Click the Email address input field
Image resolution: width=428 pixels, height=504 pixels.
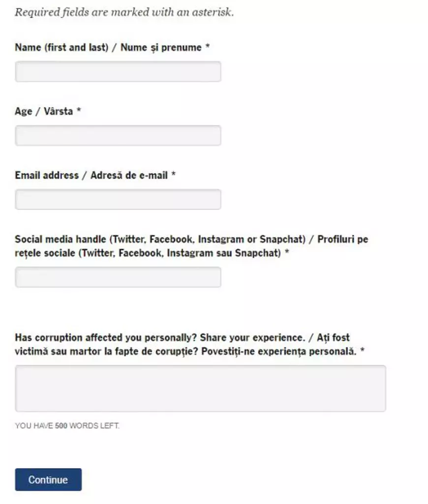click(x=118, y=199)
